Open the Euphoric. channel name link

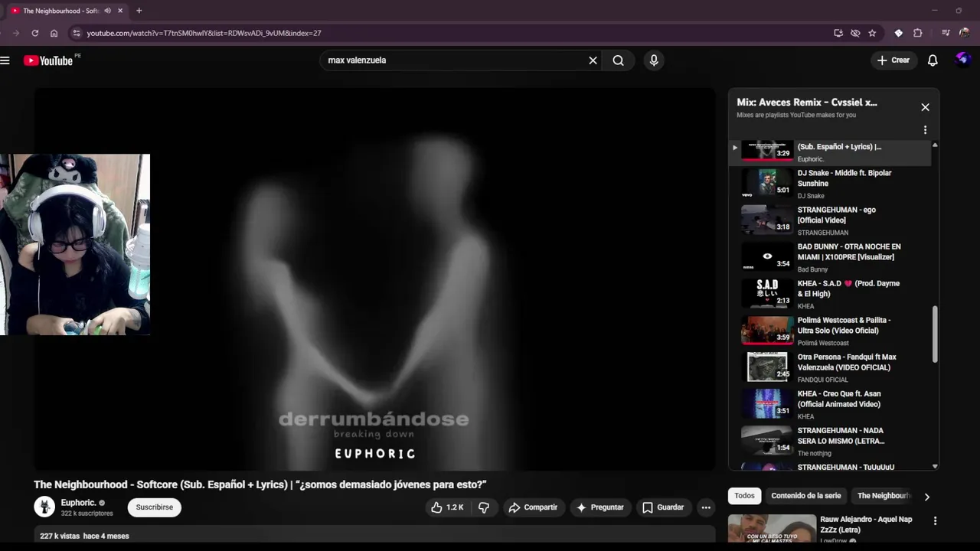coord(78,503)
